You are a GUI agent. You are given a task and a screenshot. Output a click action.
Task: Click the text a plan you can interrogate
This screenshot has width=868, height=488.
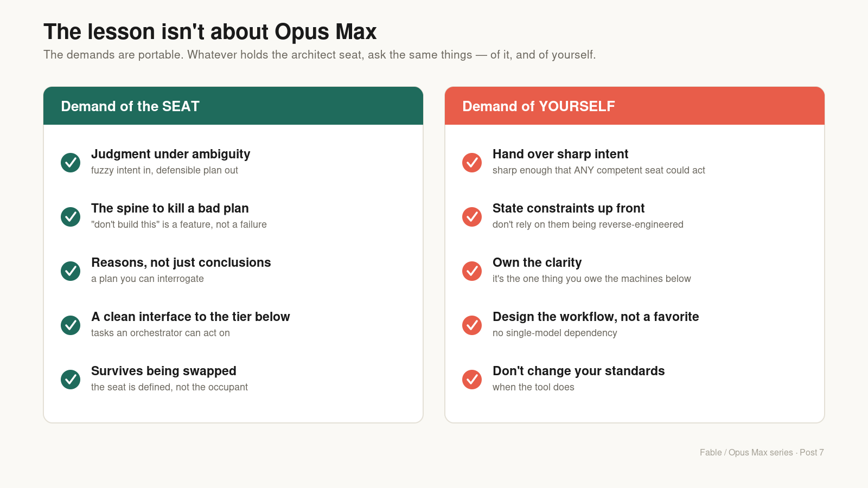coord(148,279)
